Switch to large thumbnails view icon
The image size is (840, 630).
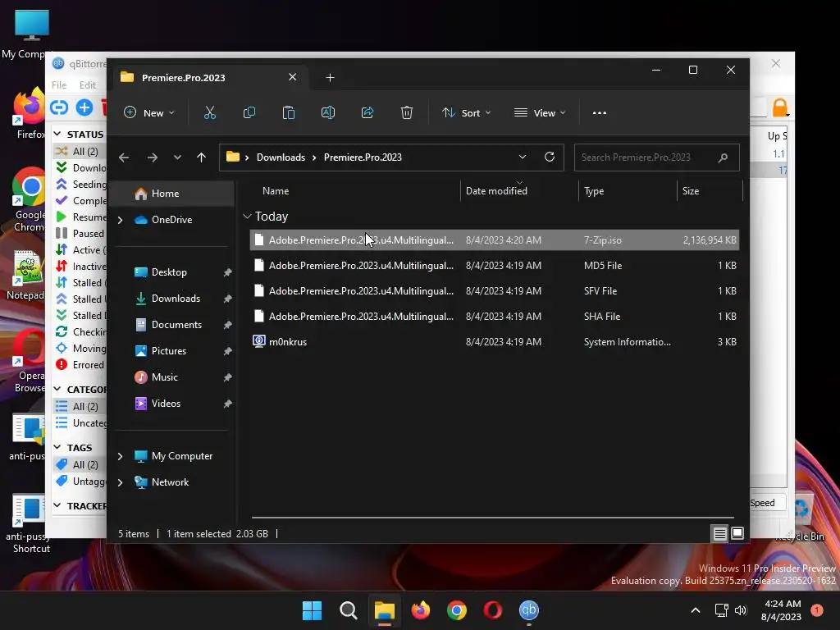click(737, 533)
